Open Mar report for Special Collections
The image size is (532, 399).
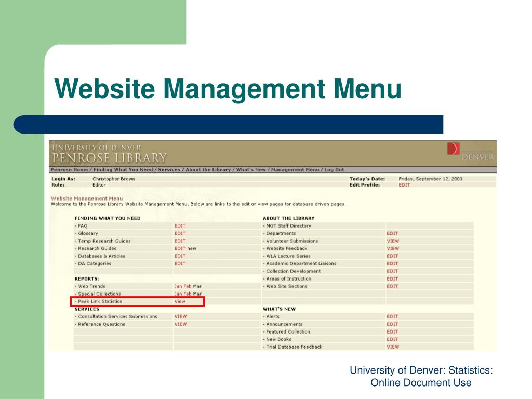coord(197,294)
